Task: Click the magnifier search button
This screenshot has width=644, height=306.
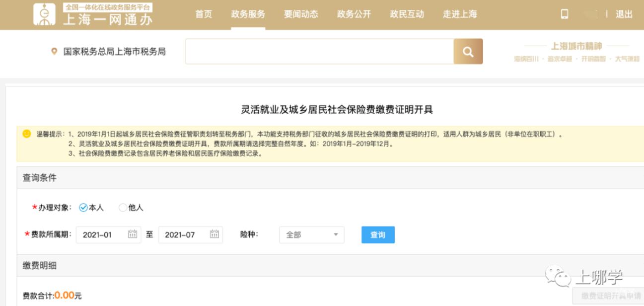Action: pyautogui.click(x=468, y=51)
